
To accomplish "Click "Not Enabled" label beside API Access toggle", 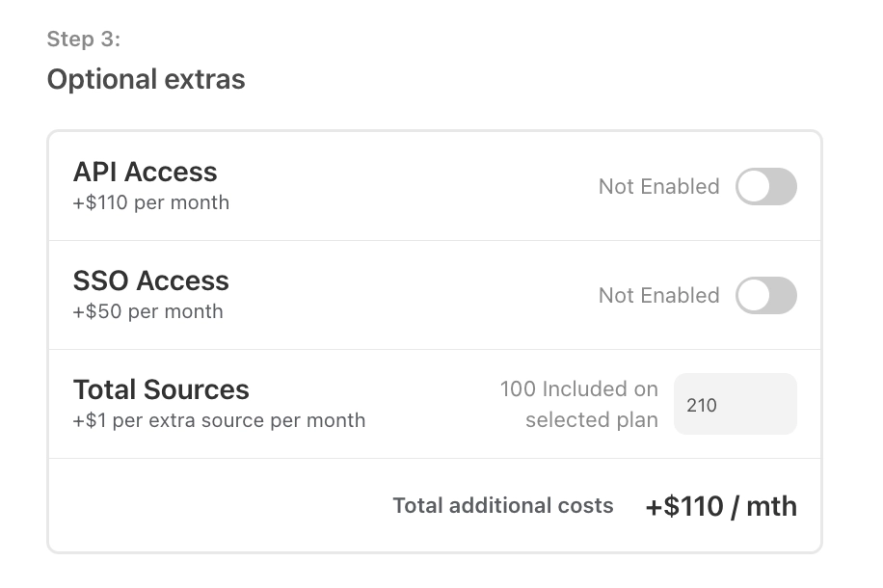I will click(x=658, y=186).
